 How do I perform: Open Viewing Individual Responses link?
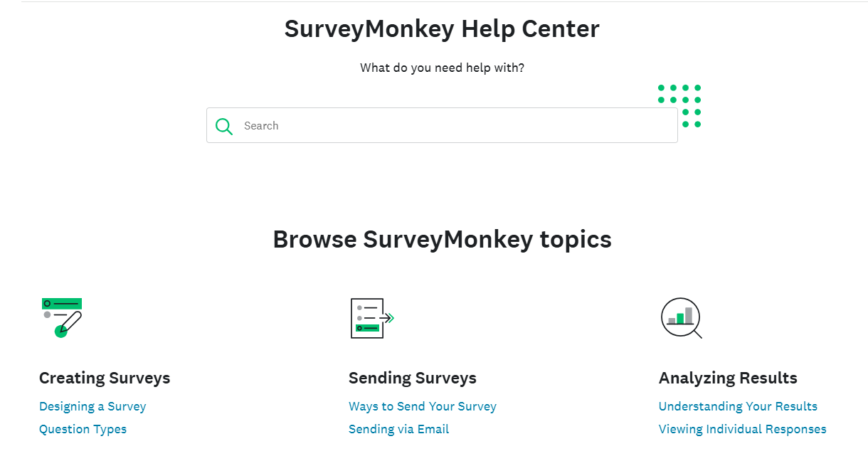743,430
